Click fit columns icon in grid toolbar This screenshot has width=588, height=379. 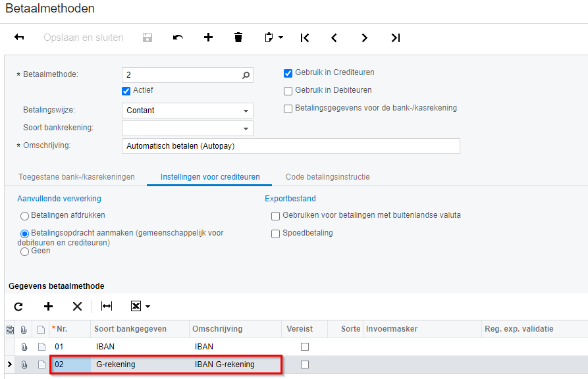(107, 306)
